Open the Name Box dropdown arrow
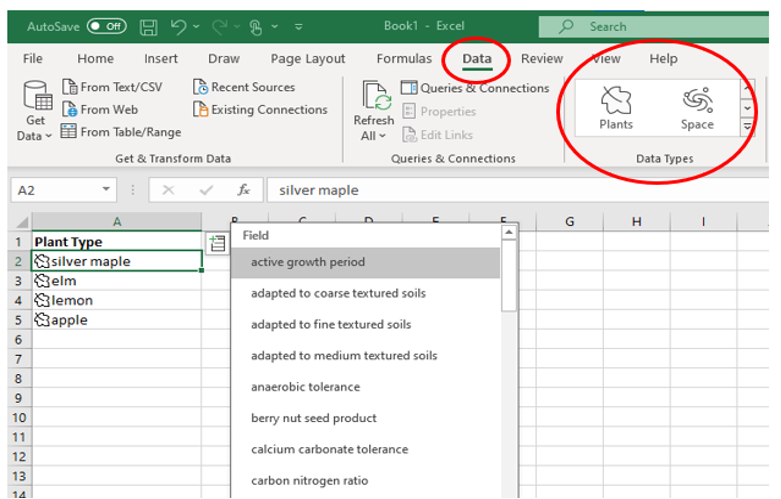The width and height of the screenshot is (781, 499). coord(106,189)
